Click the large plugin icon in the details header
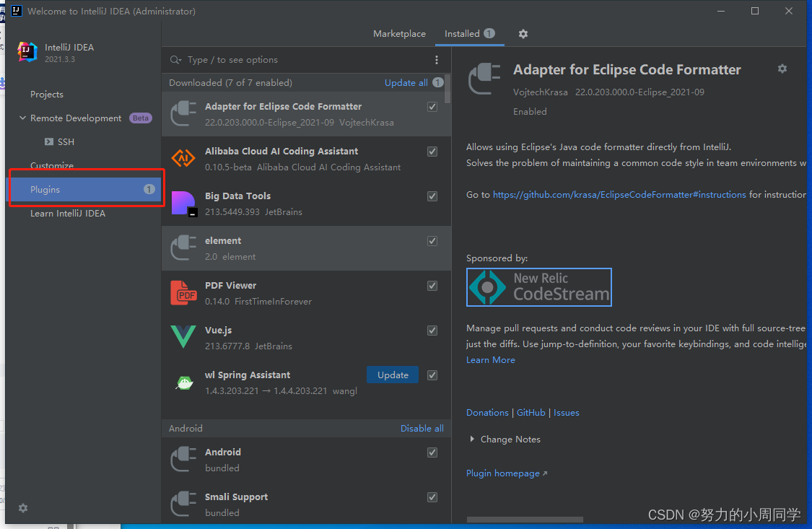 [484, 79]
